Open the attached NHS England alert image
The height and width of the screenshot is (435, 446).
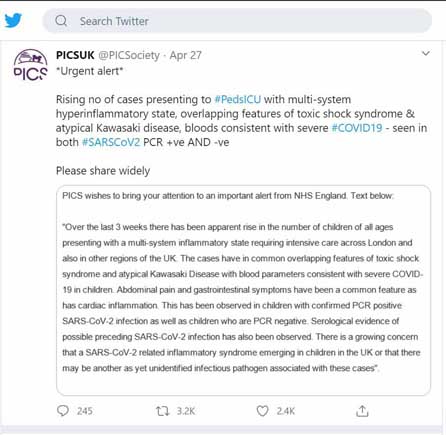(x=243, y=290)
